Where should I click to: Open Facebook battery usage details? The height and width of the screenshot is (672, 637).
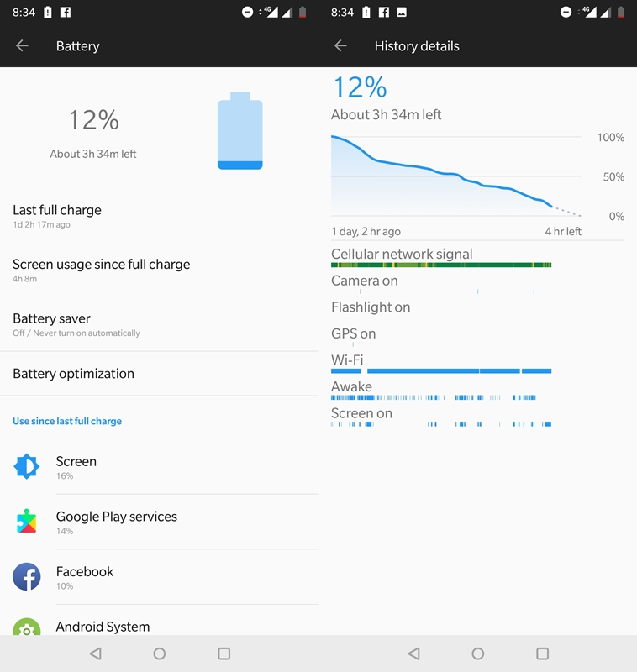click(160, 577)
